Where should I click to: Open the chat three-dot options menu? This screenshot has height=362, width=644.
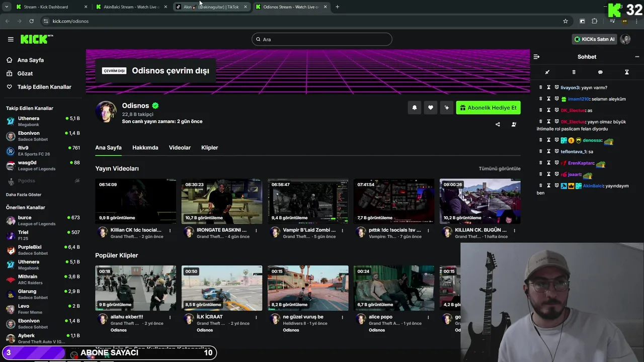(x=637, y=57)
